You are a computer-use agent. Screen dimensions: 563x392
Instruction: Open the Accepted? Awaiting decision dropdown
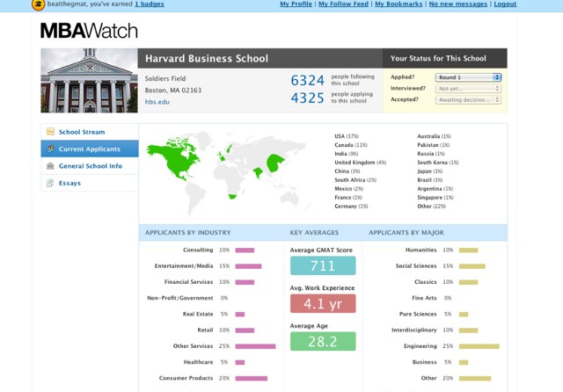(x=468, y=99)
